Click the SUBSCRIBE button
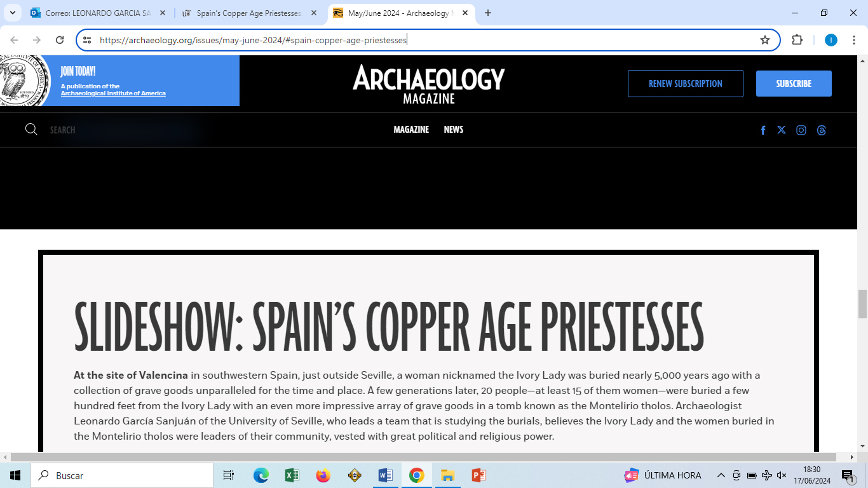This screenshot has width=868, height=488. click(x=794, y=84)
